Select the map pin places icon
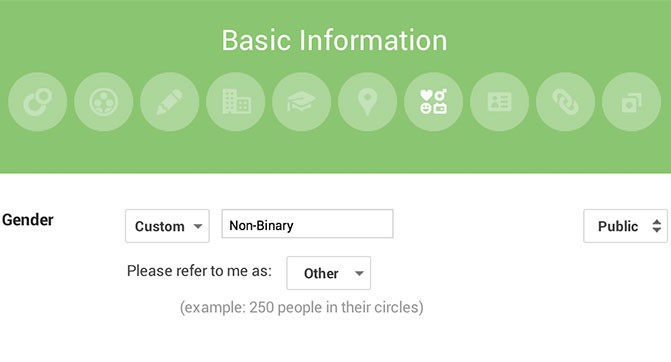 click(367, 102)
